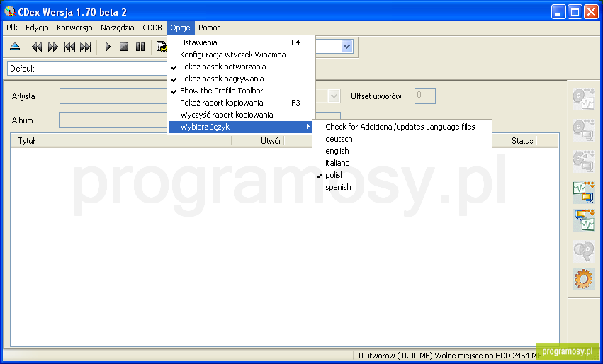Screen dimensions: 603x364
Task: Open the CD drive dropdown arrow
Action: [x=346, y=47]
